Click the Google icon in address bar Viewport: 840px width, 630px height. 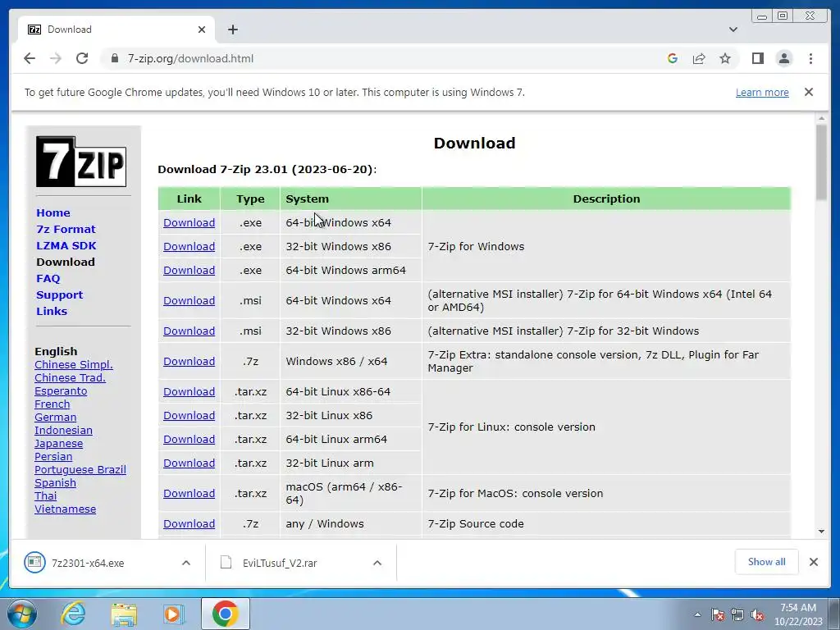673,58
